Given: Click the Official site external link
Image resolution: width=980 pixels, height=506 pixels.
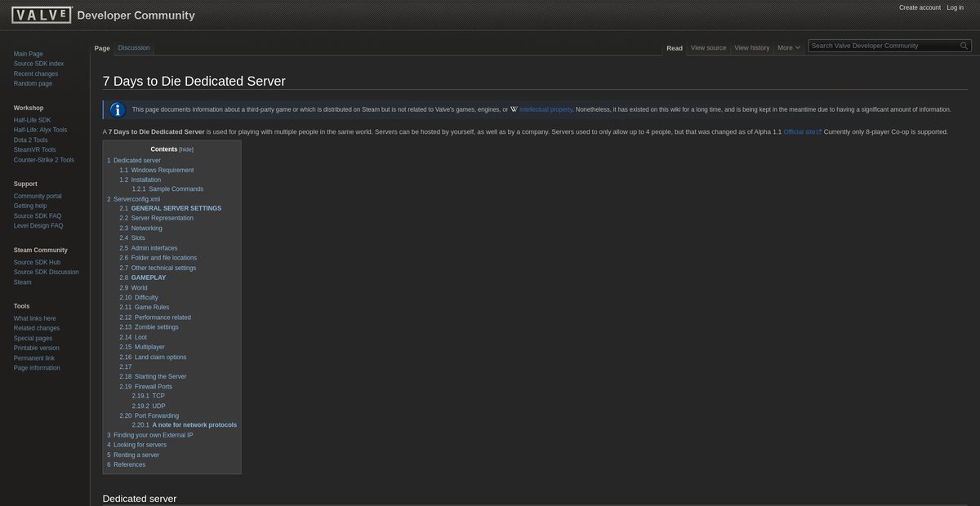Looking at the screenshot, I should pos(802,131).
